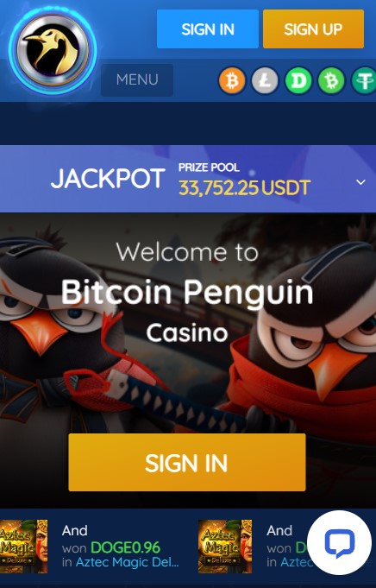Open the MENU navigation
Screen dimensions: 376x588
137,80
